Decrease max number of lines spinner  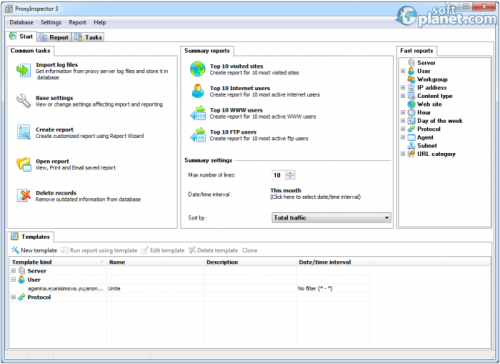(x=290, y=177)
